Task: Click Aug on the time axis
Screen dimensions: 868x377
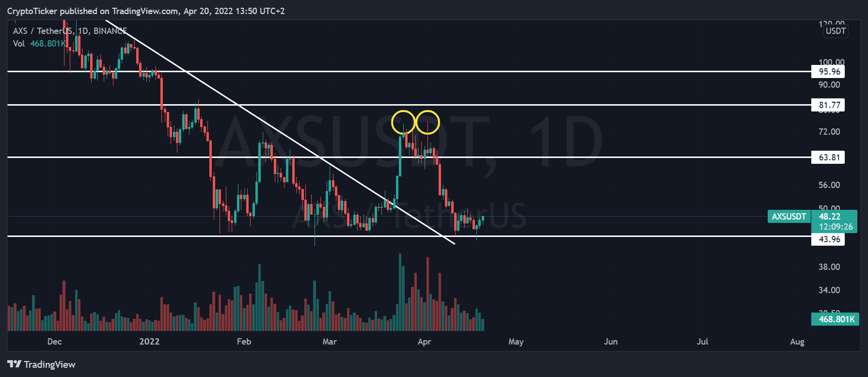Action: pyautogui.click(x=797, y=342)
